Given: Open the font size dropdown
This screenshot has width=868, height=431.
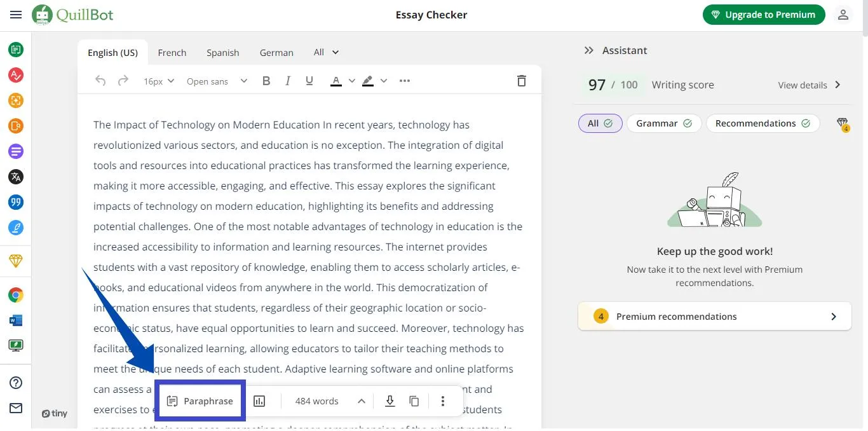Looking at the screenshot, I should coord(158,81).
